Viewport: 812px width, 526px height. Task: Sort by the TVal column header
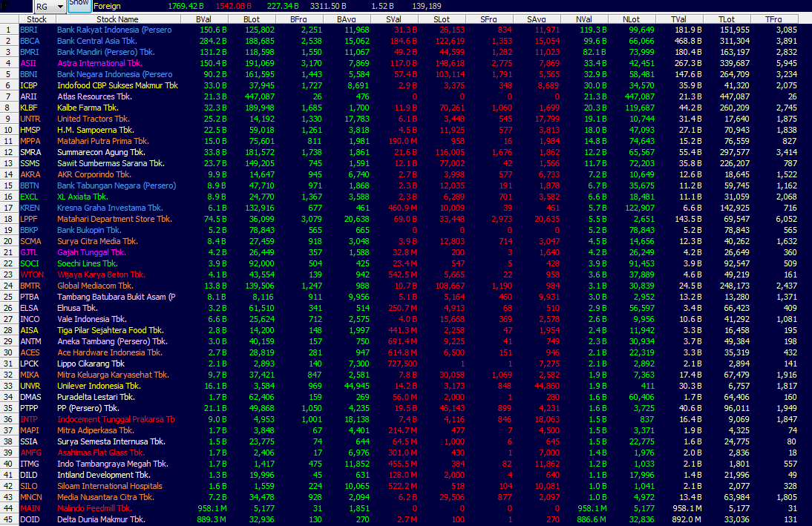(679, 19)
